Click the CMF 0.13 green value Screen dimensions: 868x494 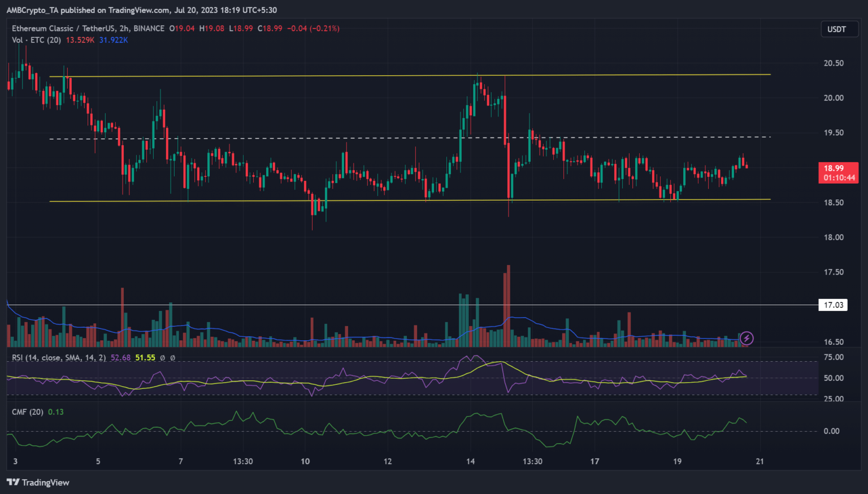(56, 412)
